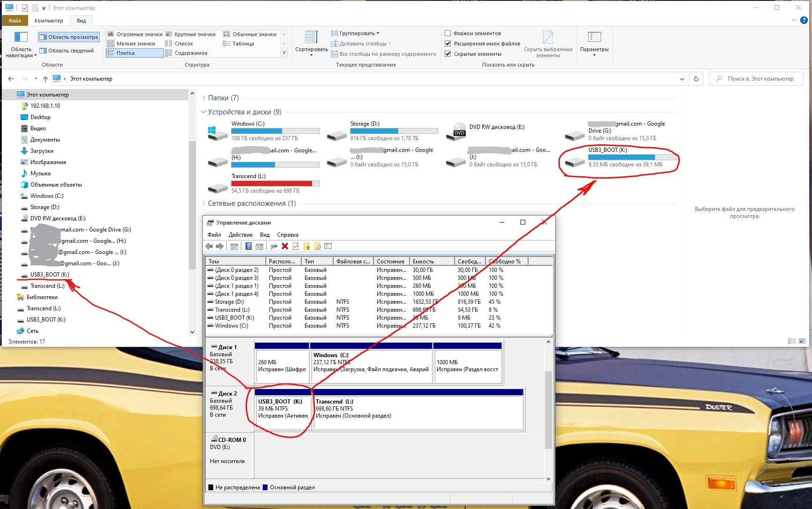Open the File menu in Disk Management
The height and width of the screenshot is (509, 812).
[x=214, y=235]
